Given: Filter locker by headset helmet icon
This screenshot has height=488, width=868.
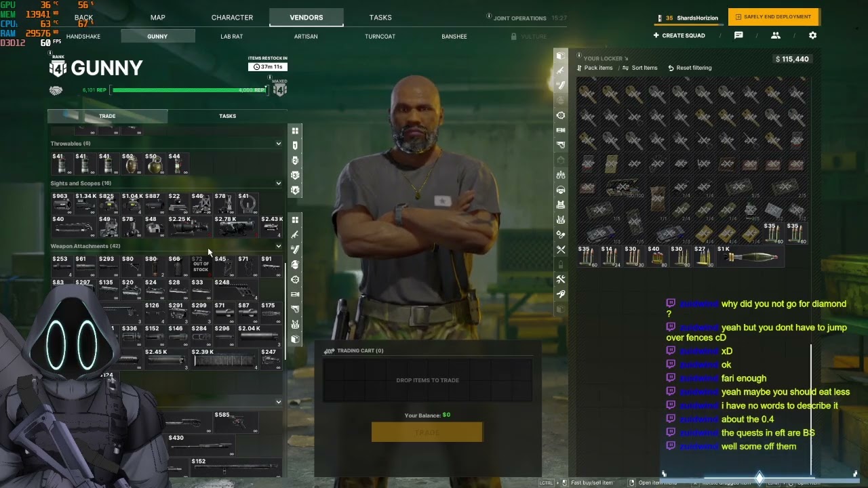Looking at the screenshot, I should tap(561, 190).
